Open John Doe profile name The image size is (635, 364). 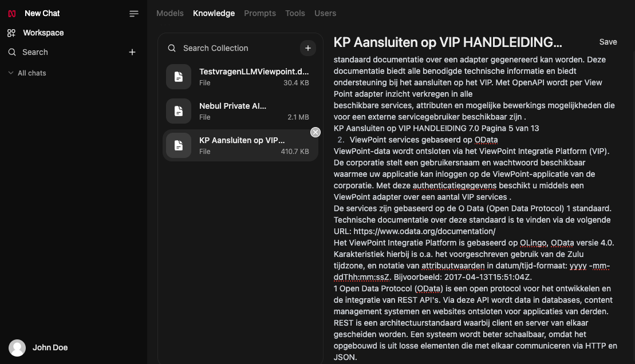click(x=50, y=348)
